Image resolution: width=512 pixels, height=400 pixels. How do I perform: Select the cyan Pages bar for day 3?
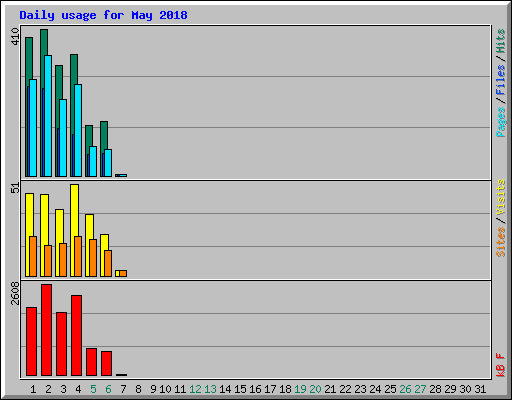click(63, 138)
